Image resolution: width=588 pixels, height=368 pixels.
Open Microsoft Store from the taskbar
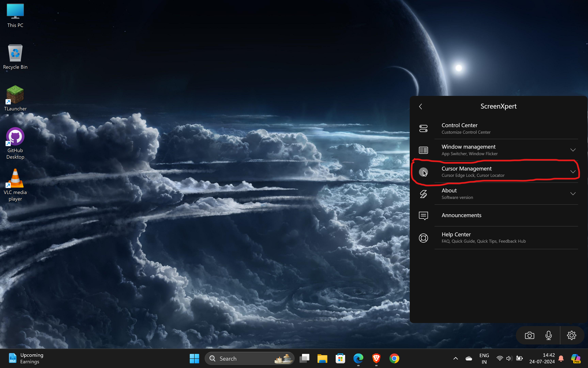point(340,359)
